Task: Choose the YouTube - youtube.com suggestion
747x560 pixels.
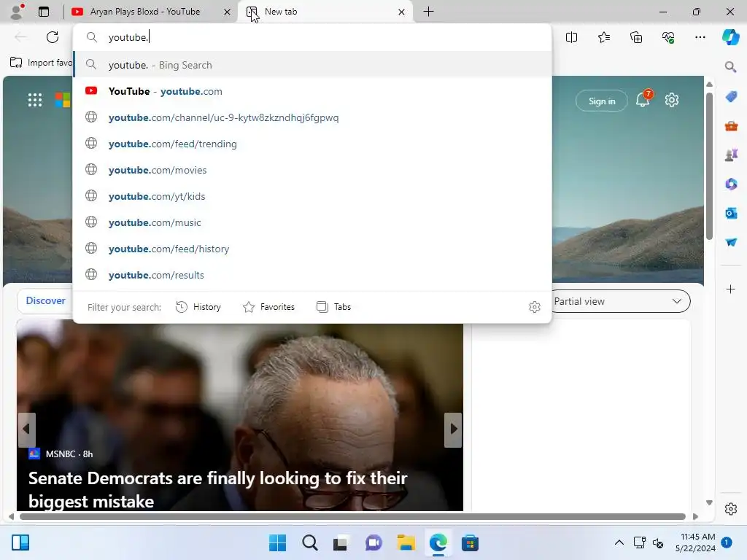Action: 312,91
